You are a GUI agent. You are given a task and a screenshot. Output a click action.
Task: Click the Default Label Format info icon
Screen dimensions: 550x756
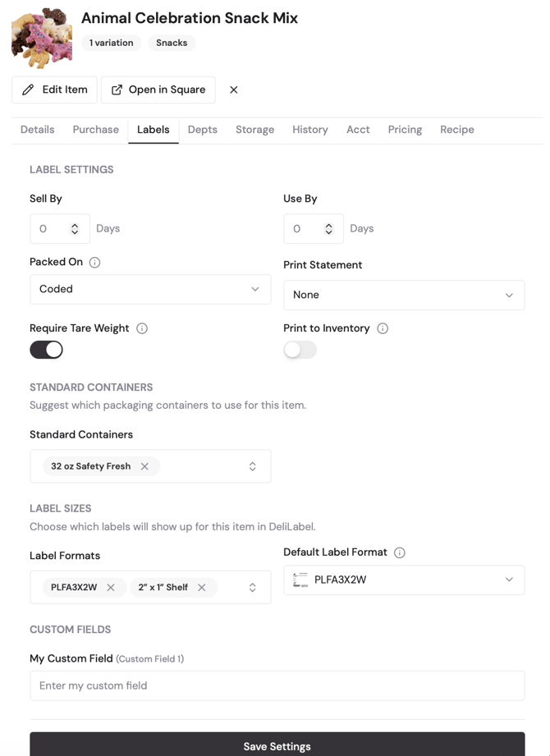[400, 552]
